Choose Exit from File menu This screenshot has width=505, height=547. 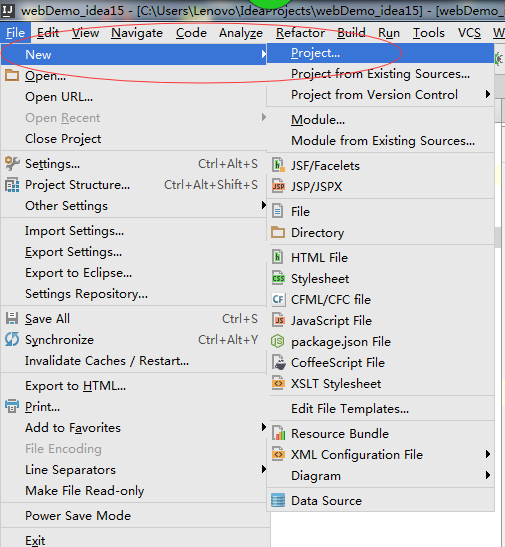(134, 540)
